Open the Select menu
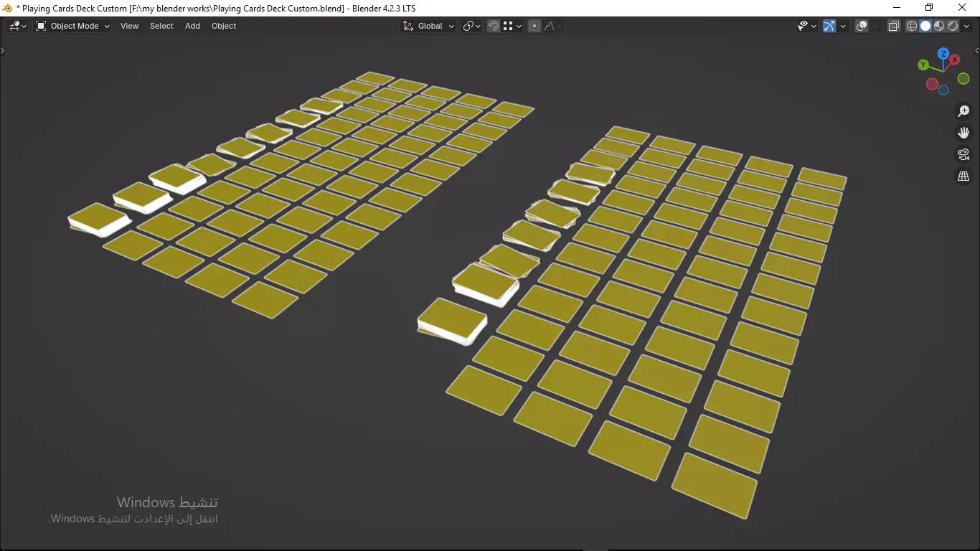Screen dimensions: 980x551 pos(161,26)
